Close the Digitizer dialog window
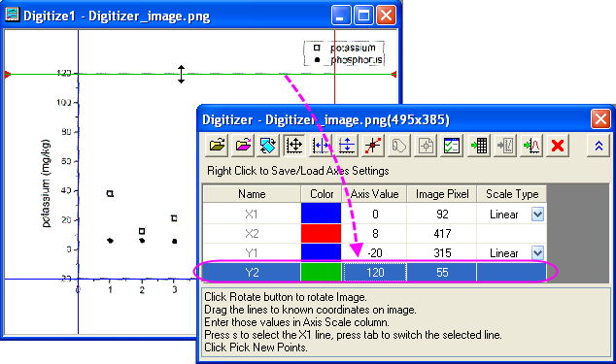616x364 pixels. pos(600,118)
